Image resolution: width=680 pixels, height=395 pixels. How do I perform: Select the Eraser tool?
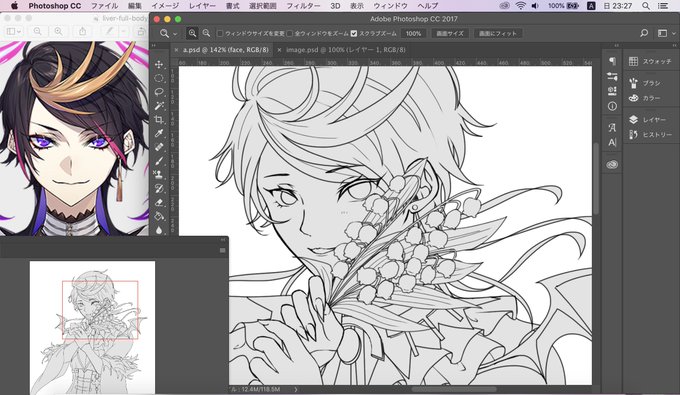click(159, 202)
